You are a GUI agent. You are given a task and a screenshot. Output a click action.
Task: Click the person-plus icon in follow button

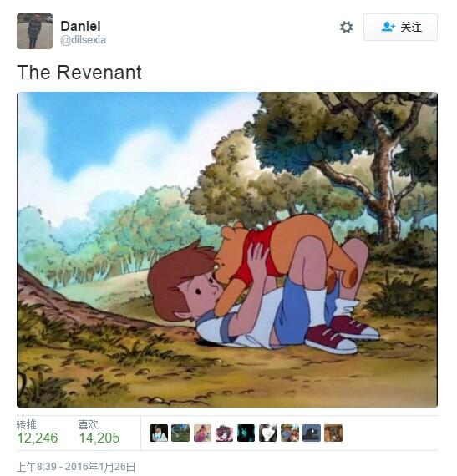388,27
